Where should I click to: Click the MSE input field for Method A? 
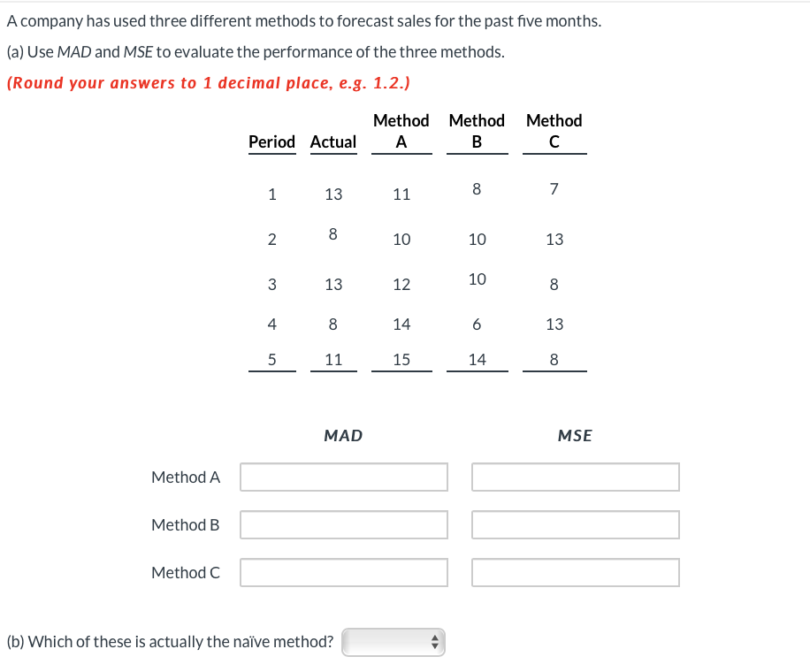575,477
